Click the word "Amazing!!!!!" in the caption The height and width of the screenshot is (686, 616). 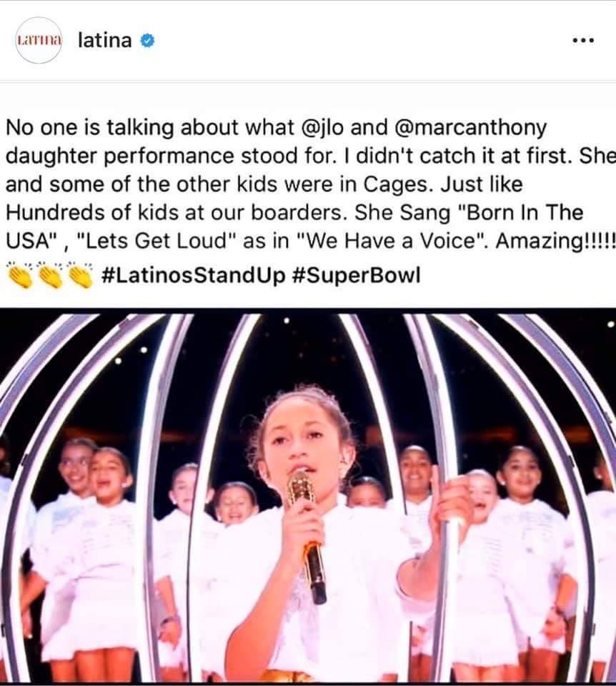click(556, 241)
